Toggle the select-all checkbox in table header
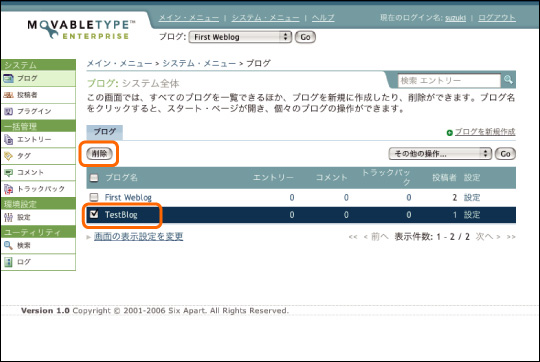540x362 pixels. [x=94, y=178]
